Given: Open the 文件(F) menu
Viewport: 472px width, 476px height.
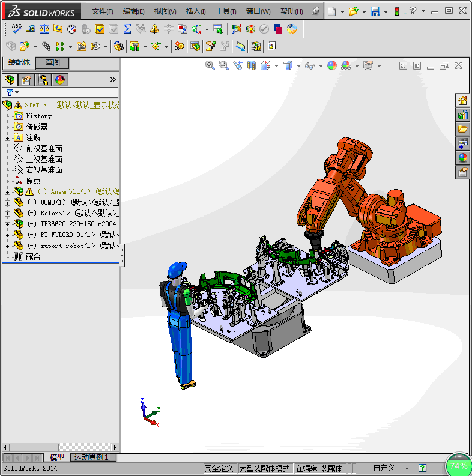Looking at the screenshot, I should (x=102, y=11).
